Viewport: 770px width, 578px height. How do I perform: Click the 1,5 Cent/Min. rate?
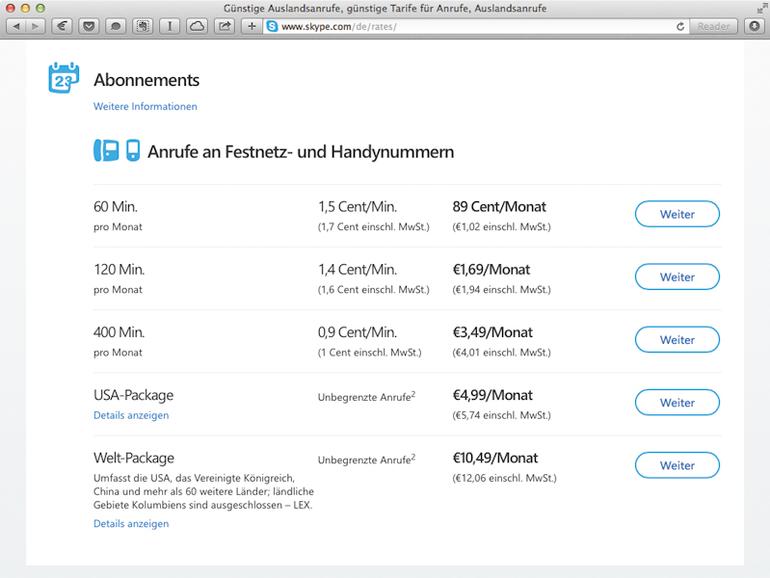pos(358,207)
